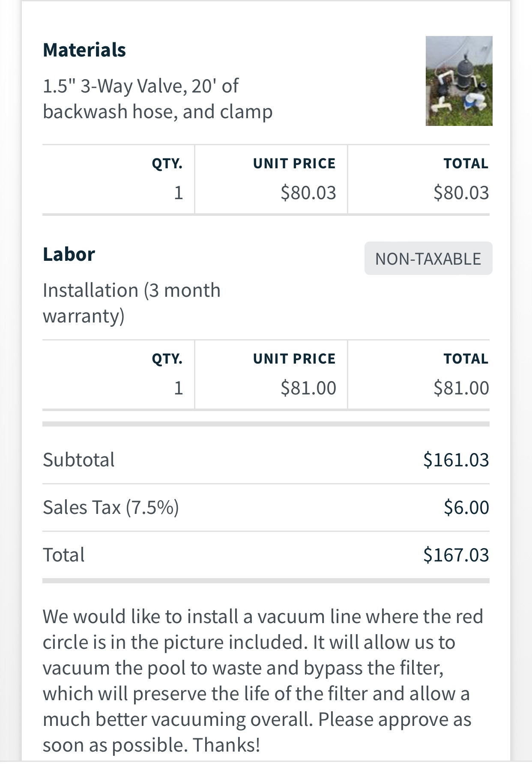
Task: Select the Labor heading
Action: pyautogui.click(x=69, y=254)
